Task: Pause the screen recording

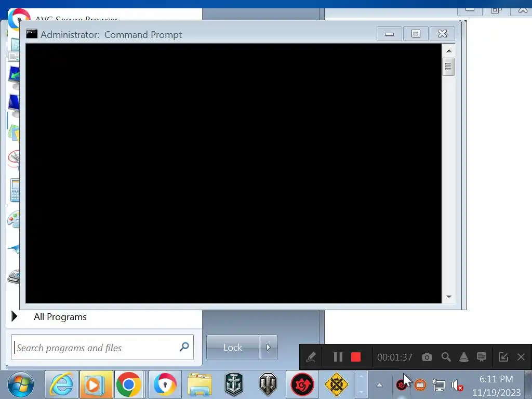Action: 338,357
